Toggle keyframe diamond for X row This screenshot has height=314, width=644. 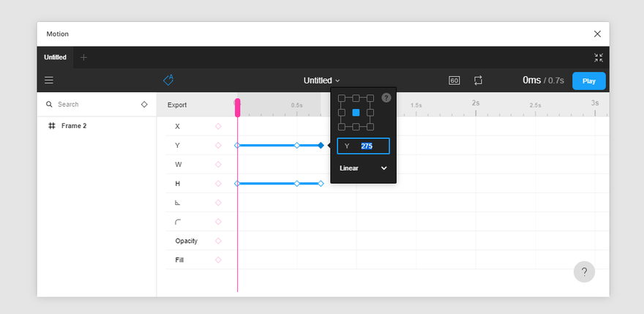(x=218, y=126)
